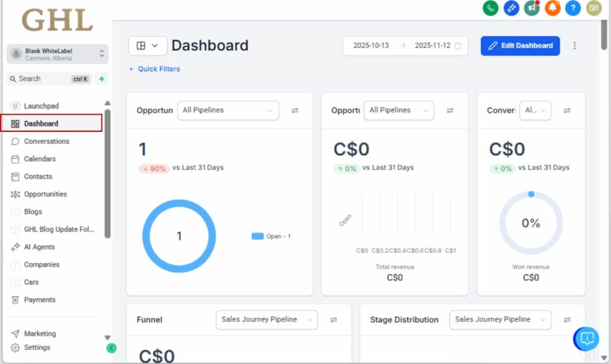The width and height of the screenshot is (611, 364).
Task: Open the Stage Distribution pipeline dropdown
Action: pos(499,320)
